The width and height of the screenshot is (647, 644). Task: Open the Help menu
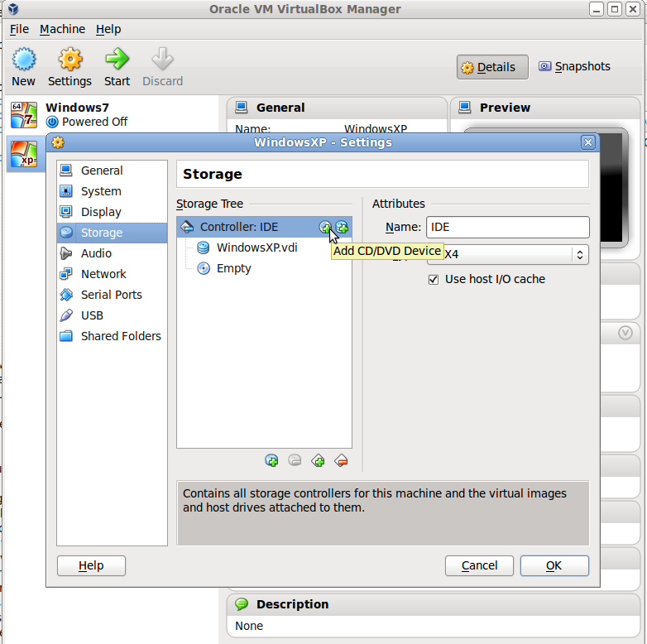(x=108, y=29)
